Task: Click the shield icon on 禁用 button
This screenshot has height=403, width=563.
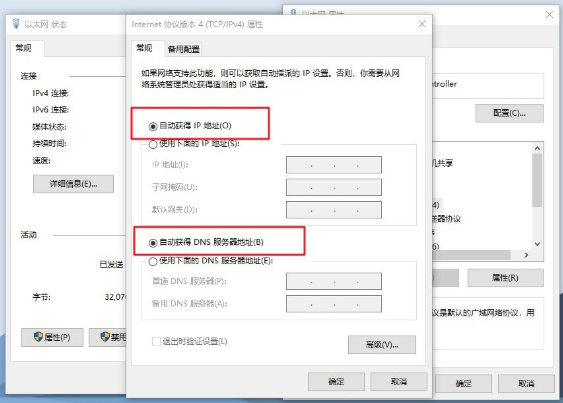Action: coord(105,337)
